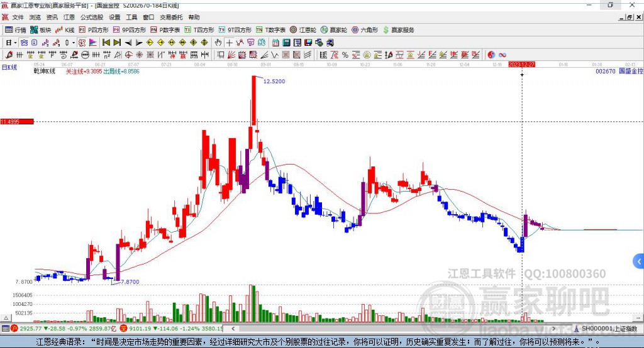The height and width of the screenshot is (348, 644).
Task: Open the 工具 menu
Action: coord(131,17)
